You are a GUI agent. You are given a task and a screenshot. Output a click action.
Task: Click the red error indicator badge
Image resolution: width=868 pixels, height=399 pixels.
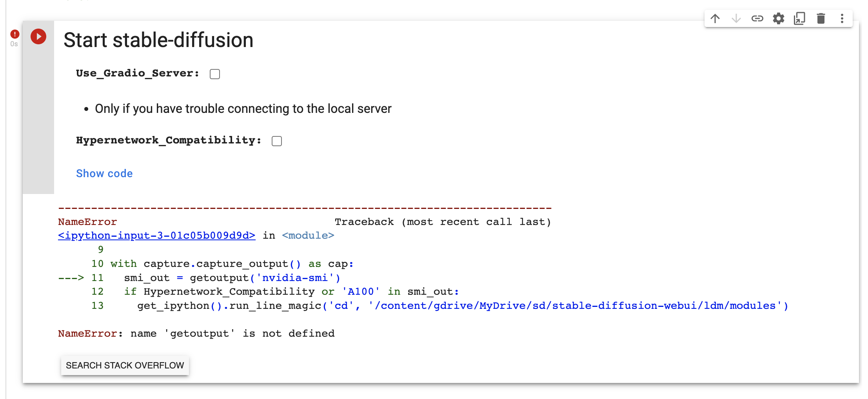coord(14,34)
